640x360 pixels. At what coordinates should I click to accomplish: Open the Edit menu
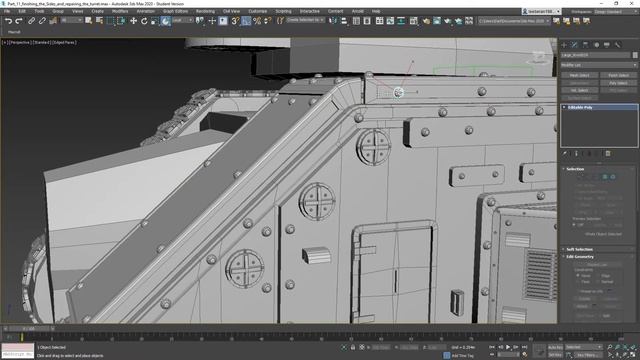[x=22, y=11]
